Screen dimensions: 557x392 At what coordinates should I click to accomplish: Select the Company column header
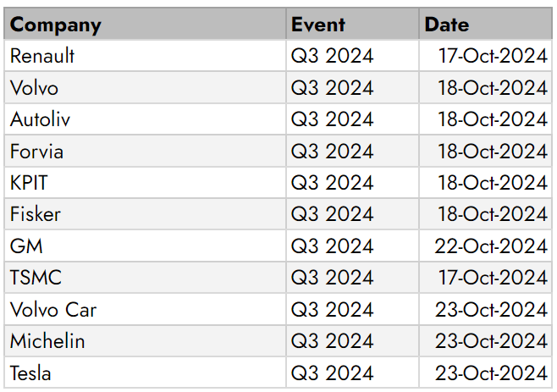coord(145,24)
